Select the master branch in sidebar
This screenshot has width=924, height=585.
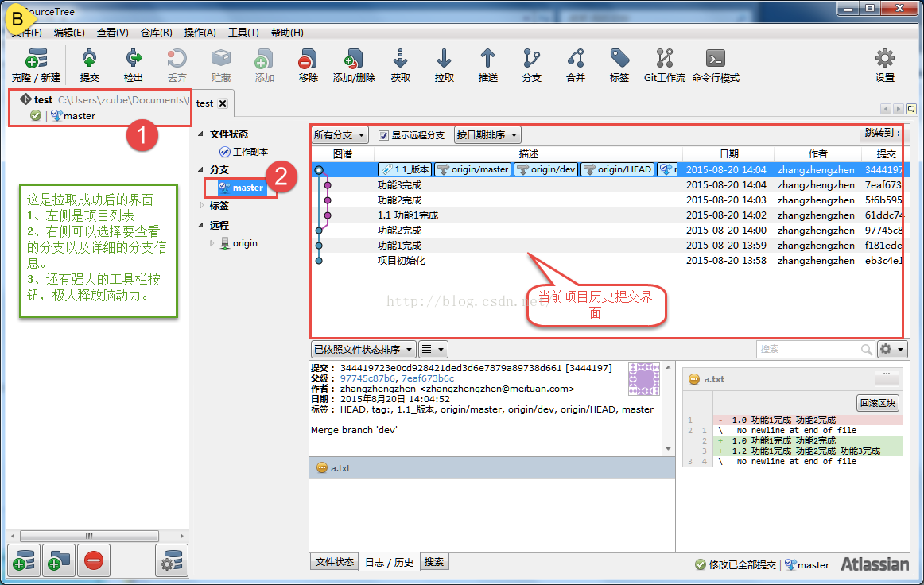(x=242, y=188)
